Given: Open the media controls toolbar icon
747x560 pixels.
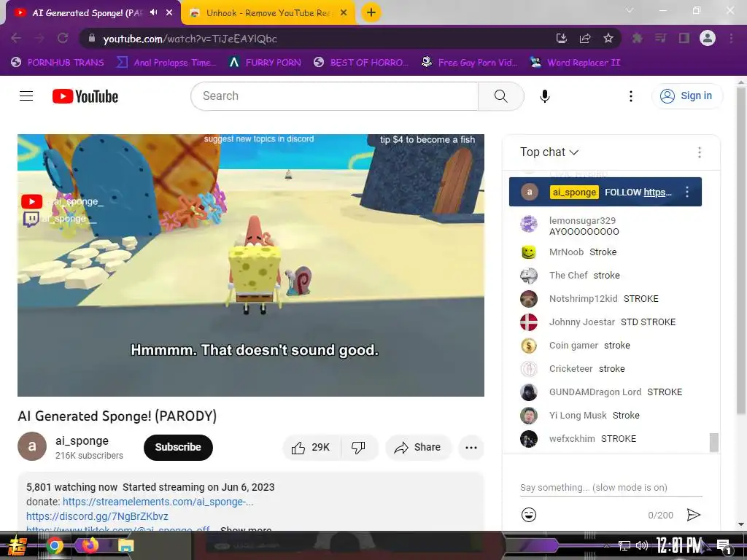Looking at the screenshot, I should [x=660, y=38].
